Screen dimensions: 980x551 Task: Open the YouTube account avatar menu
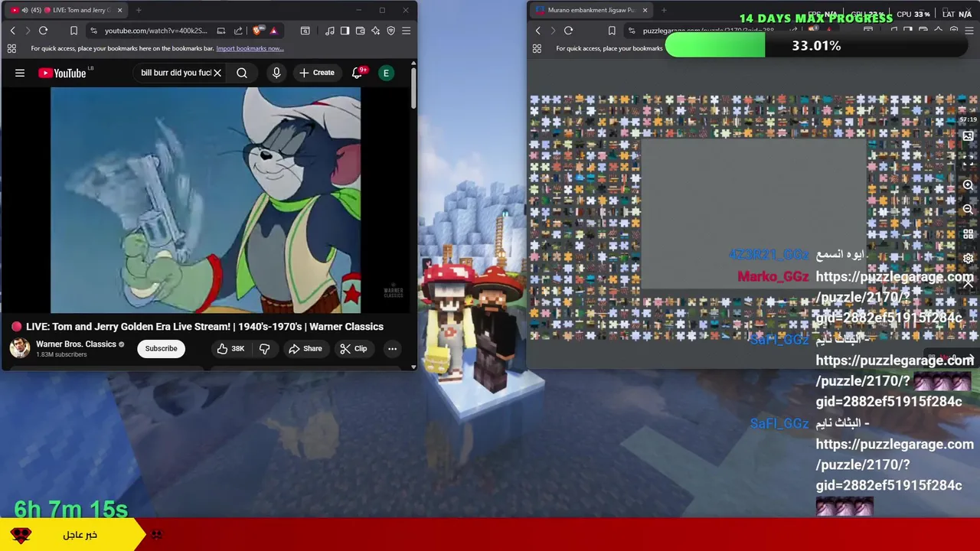(x=387, y=73)
